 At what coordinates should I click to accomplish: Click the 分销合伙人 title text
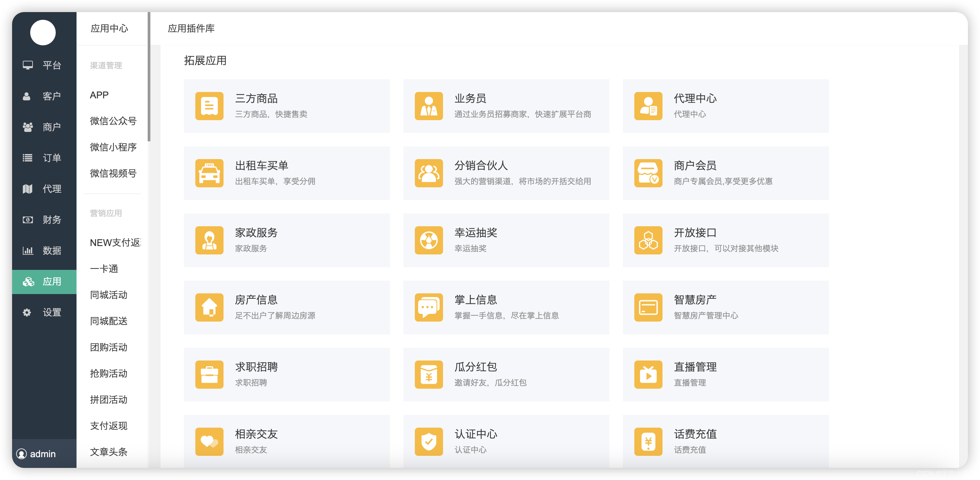click(x=481, y=165)
